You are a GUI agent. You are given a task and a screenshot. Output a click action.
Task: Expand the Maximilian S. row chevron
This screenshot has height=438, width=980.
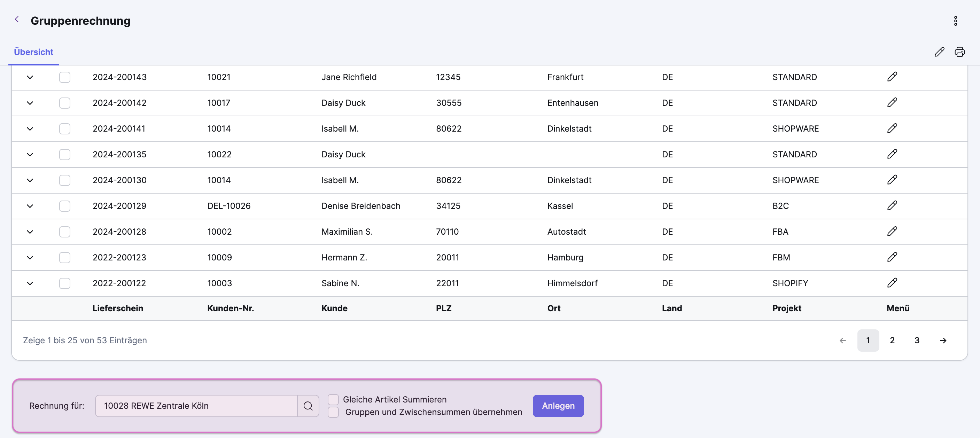click(x=30, y=232)
